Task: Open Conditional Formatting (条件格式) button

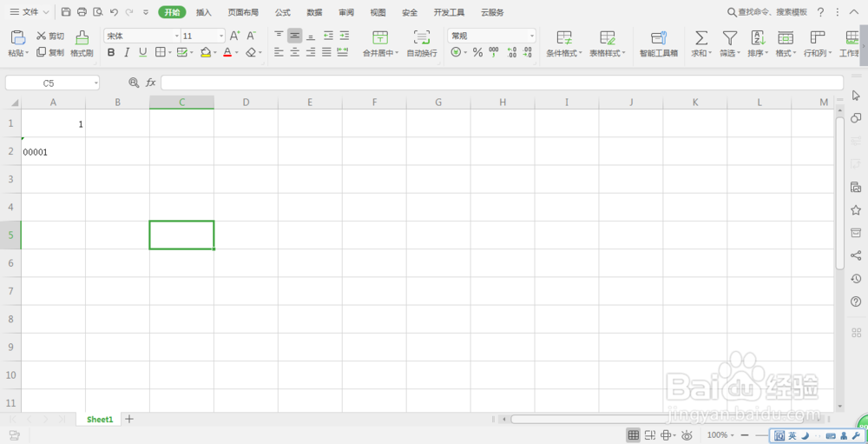Action: (564, 43)
